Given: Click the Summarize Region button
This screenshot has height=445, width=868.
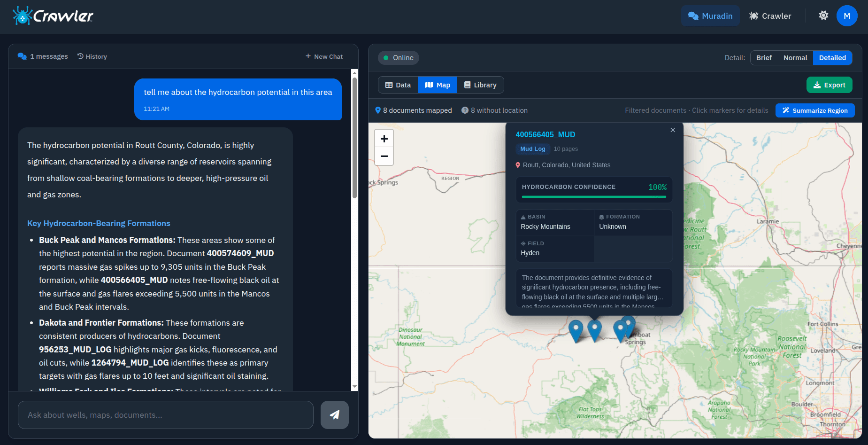Looking at the screenshot, I should (x=815, y=110).
